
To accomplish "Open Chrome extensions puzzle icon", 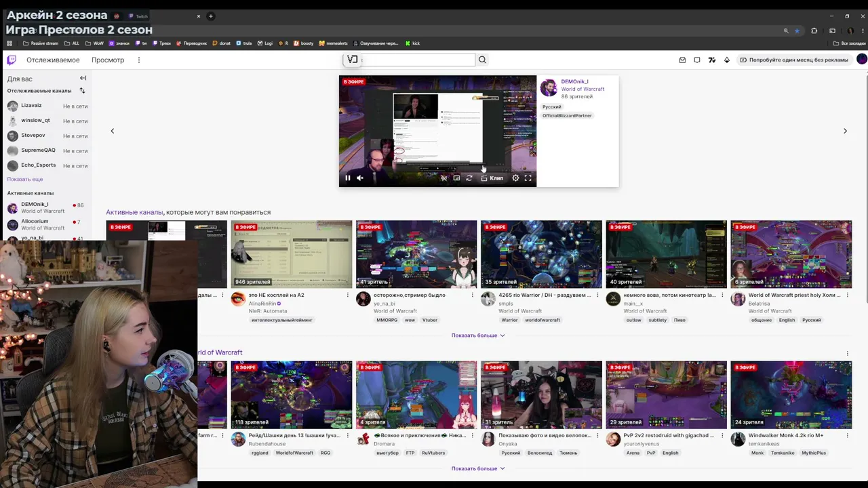I will pos(814,30).
